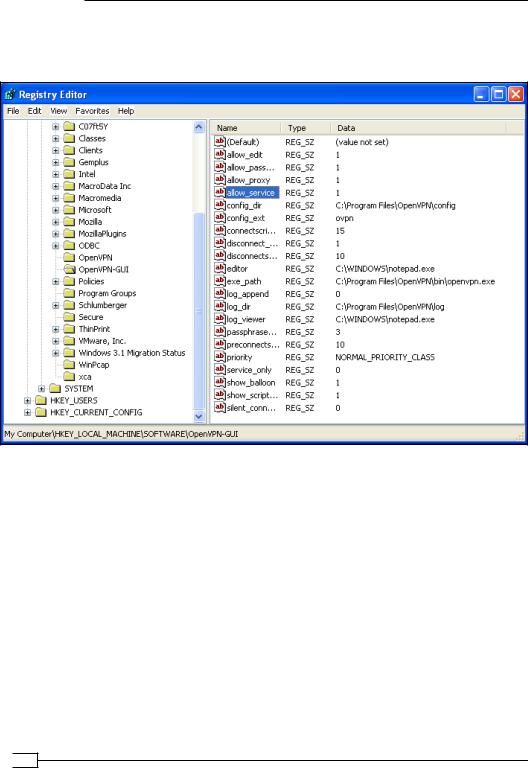
Task: Click the priority string value icon
Action: point(219,357)
